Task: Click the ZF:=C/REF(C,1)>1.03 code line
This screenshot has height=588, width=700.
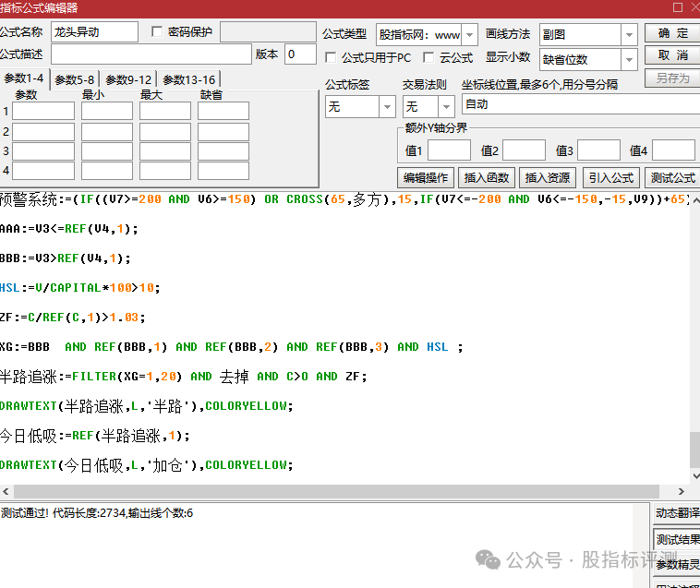Action: tap(73, 318)
